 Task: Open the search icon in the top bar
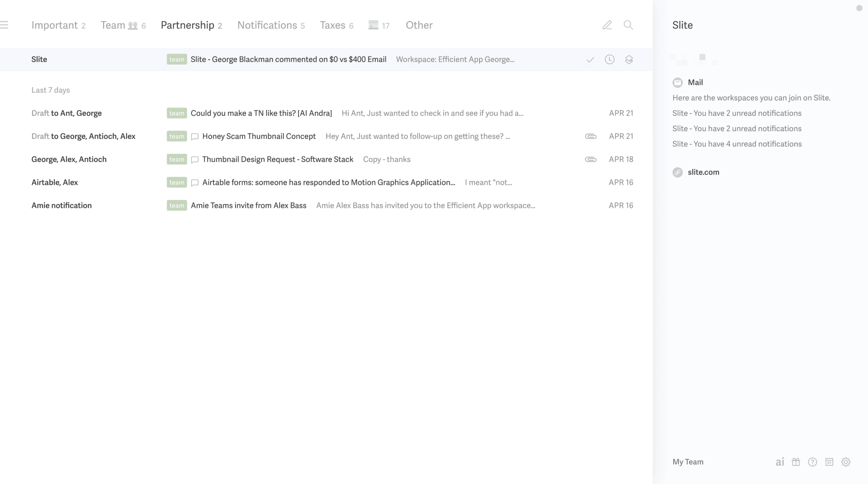pyautogui.click(x=628, y=25)
